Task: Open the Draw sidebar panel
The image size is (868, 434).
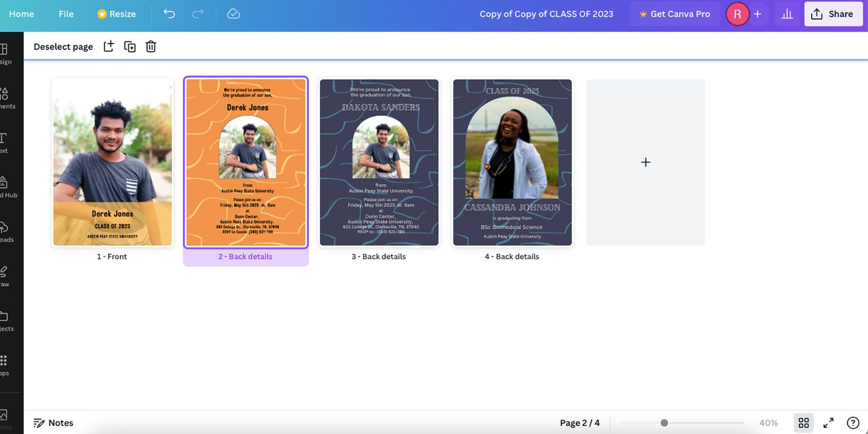Action: [5, 276]
